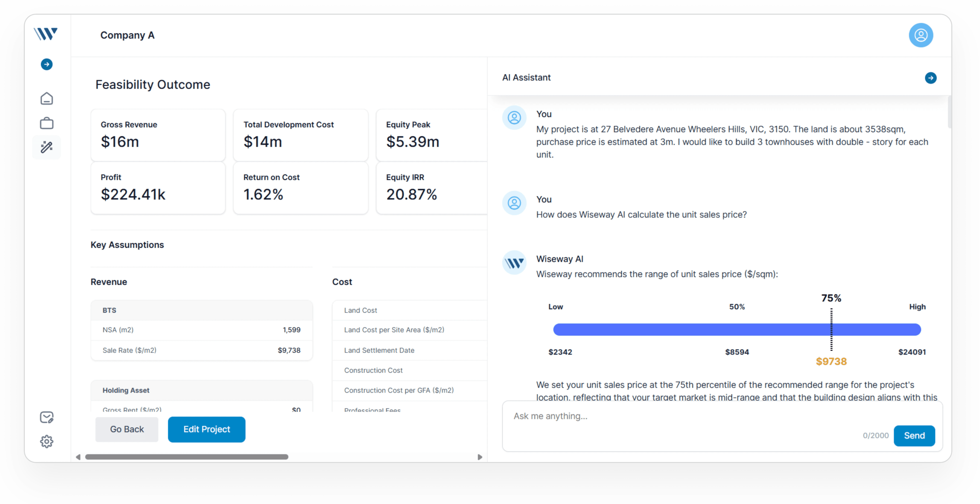Click the NSA value '1,599'
The width and height of the screenshot is (980, 504).
point(291,330)
